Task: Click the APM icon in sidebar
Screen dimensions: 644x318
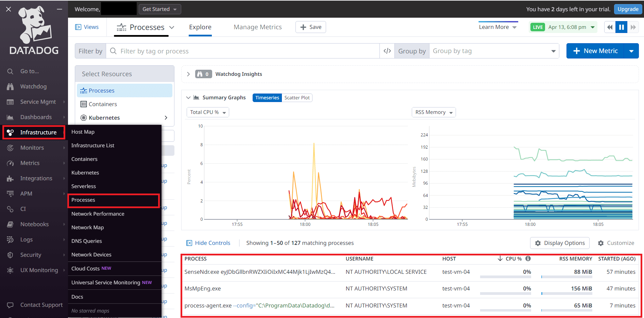Action: [10, 194]
